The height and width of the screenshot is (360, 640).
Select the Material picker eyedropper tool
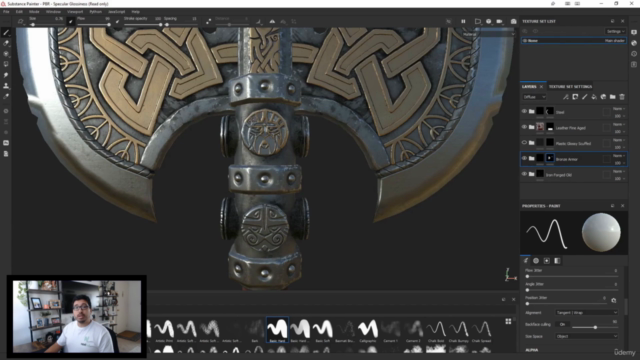[x=6, y=96]
